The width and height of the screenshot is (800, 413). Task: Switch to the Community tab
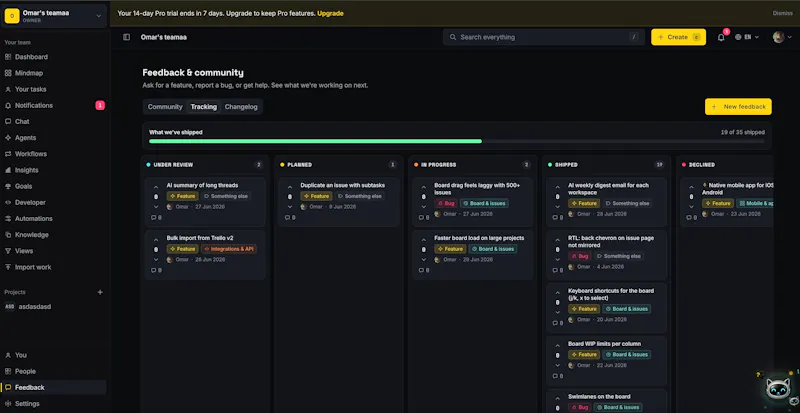click(165, 107)
